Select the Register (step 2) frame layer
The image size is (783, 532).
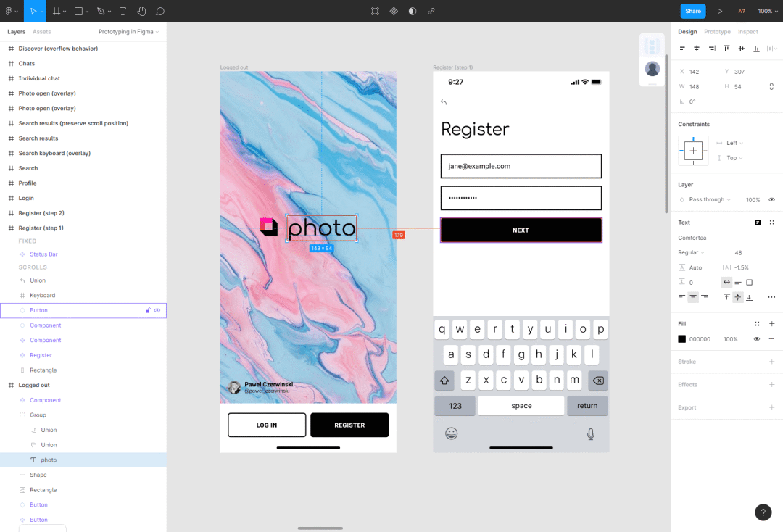(41, 213)
